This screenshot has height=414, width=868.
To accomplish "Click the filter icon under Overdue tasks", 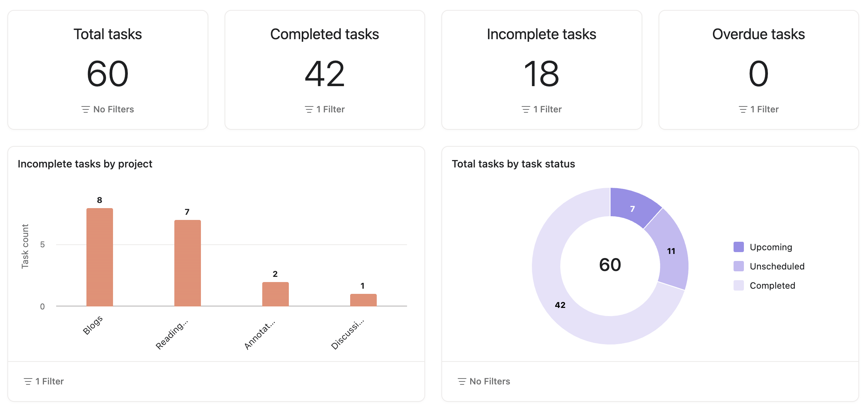I will coord(743,109).
